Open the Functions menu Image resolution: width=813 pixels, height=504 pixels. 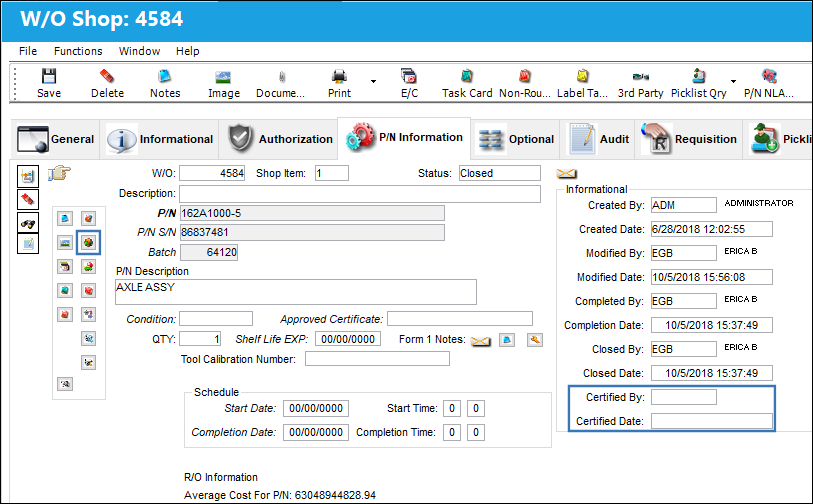(x=78, y=51)
